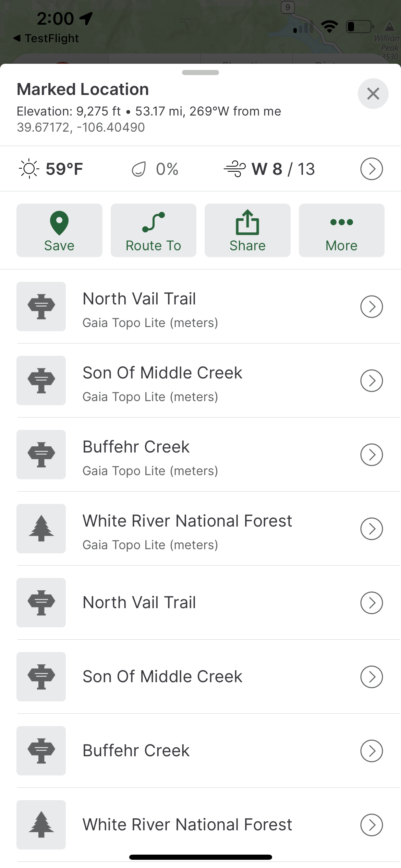This screenshot has height=868, width=401.
Task: Tap the tree icon for White River National Forest with subtitle
Action: click(41, 529)
